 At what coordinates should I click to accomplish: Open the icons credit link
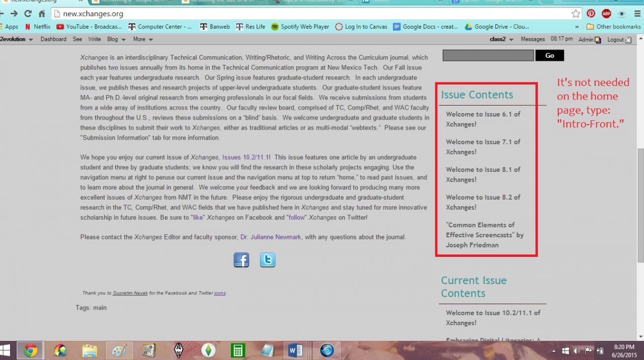pyautogui.click(x=220, y=293)
